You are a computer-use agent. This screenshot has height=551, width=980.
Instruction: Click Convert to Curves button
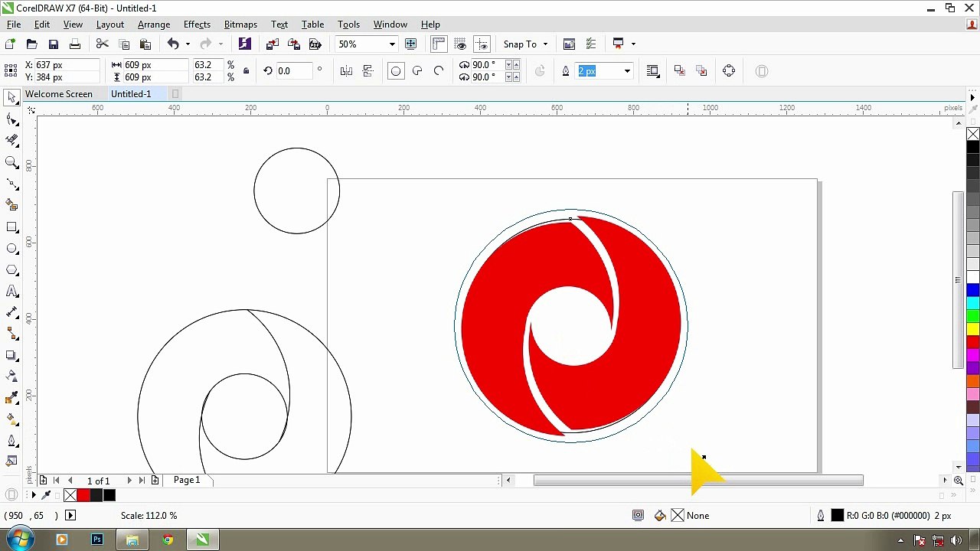[728, 71]
